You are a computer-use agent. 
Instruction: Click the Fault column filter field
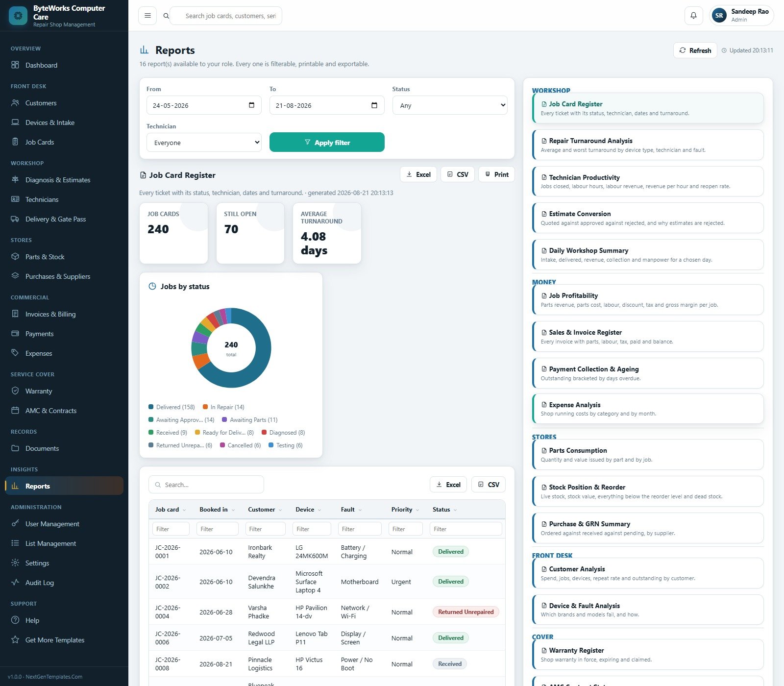click(360, 529)
